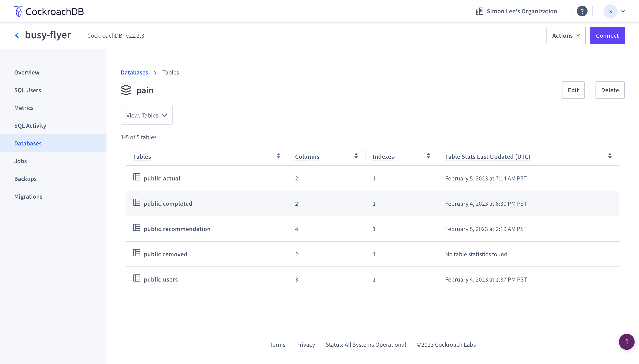Viewport: 639px width, 364px height.
Task: Toggle sort on the Columns column
Action: 356,156
